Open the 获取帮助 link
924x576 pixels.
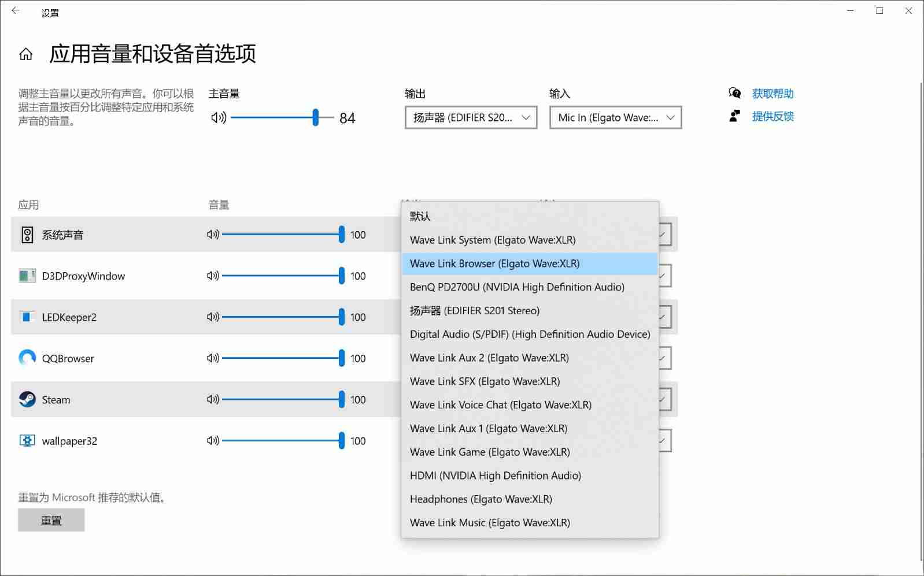[773, 94]
